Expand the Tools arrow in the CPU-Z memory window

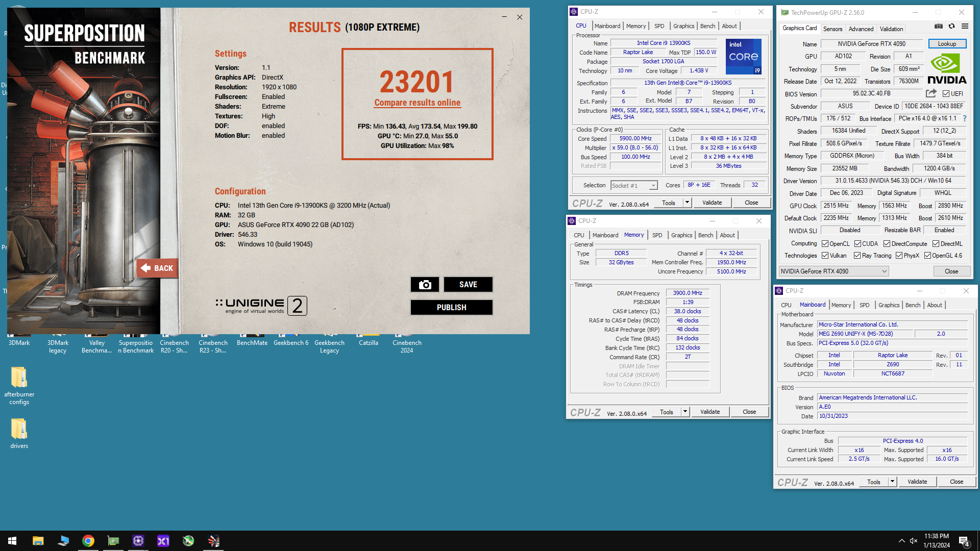click(685, 412)
